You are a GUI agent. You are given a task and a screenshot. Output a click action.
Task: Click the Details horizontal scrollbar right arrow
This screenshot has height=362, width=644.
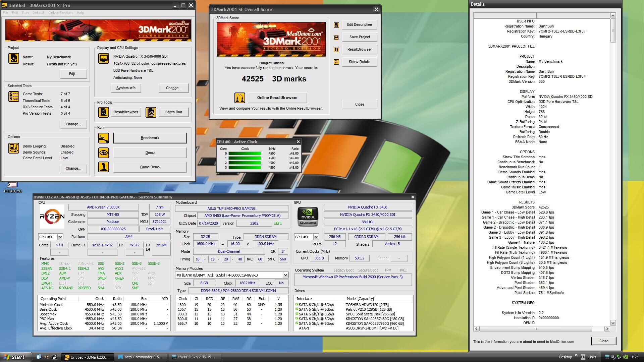point(607,329)
